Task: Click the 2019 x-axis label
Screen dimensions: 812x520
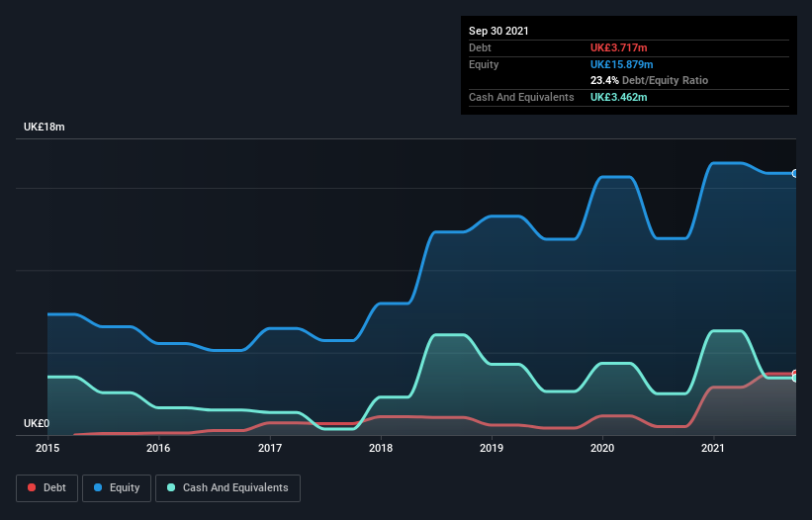Action: (x=492, y=448)
